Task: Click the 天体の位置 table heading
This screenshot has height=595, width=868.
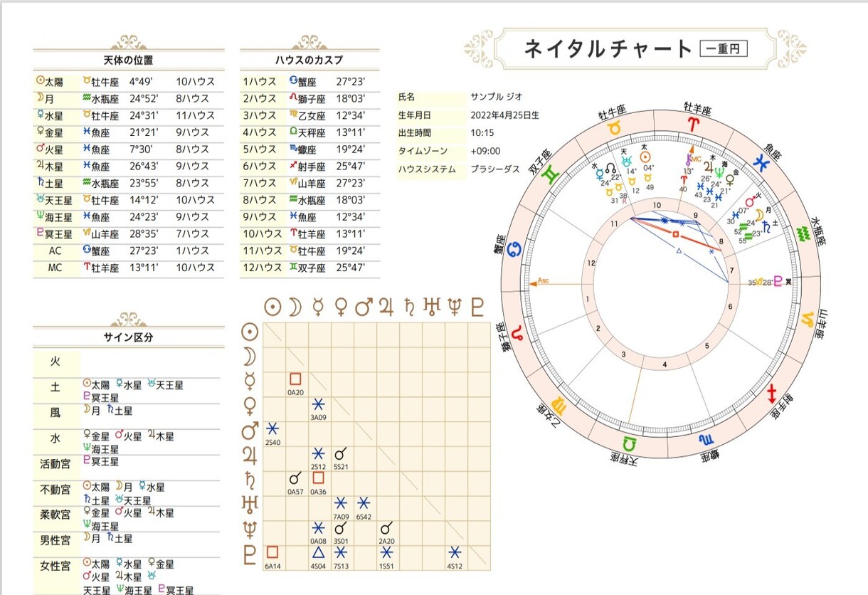Action: (x=129, y=60)
